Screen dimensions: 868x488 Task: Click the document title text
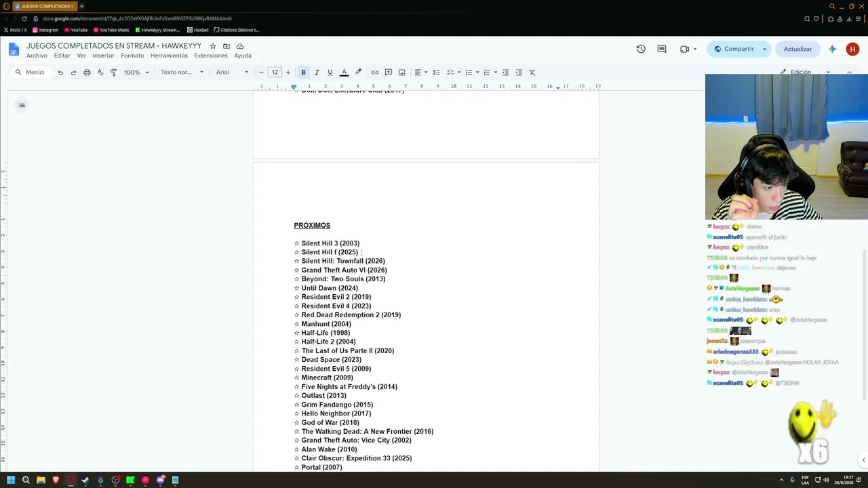(114, 46)
